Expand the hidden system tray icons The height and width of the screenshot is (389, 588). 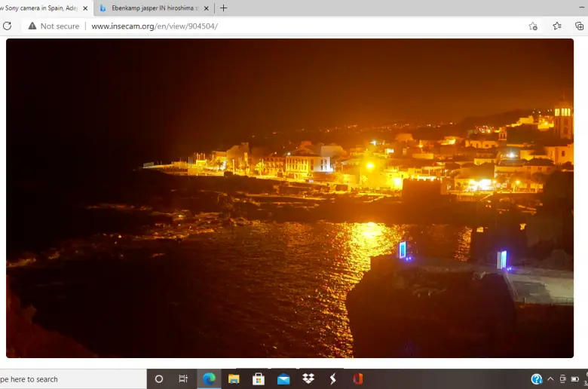click(550, 378)
